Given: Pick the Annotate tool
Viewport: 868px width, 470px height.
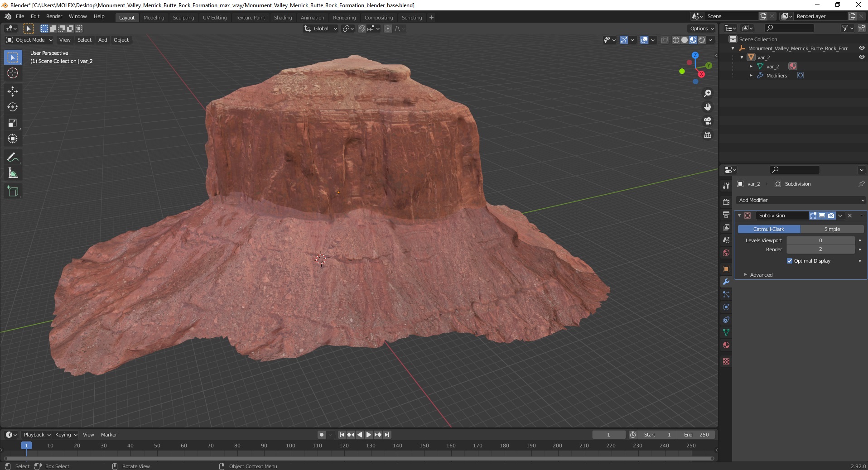Looking at the screenshot, I should coord(13,158).
